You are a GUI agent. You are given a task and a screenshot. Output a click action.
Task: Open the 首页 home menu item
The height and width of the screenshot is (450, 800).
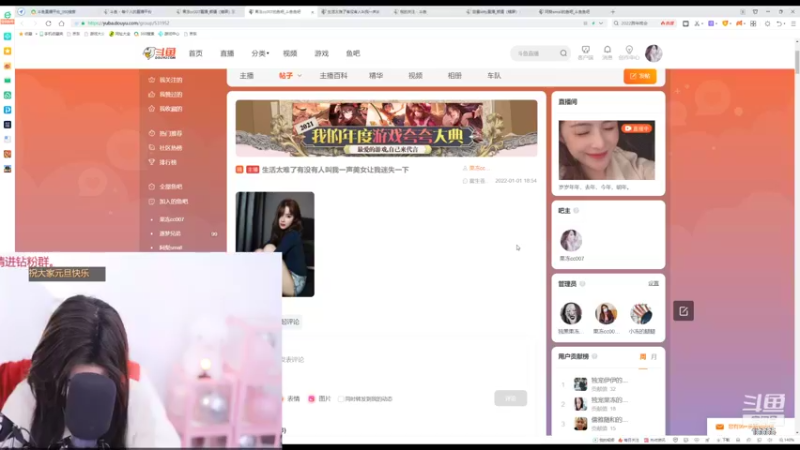pos(196,53)
